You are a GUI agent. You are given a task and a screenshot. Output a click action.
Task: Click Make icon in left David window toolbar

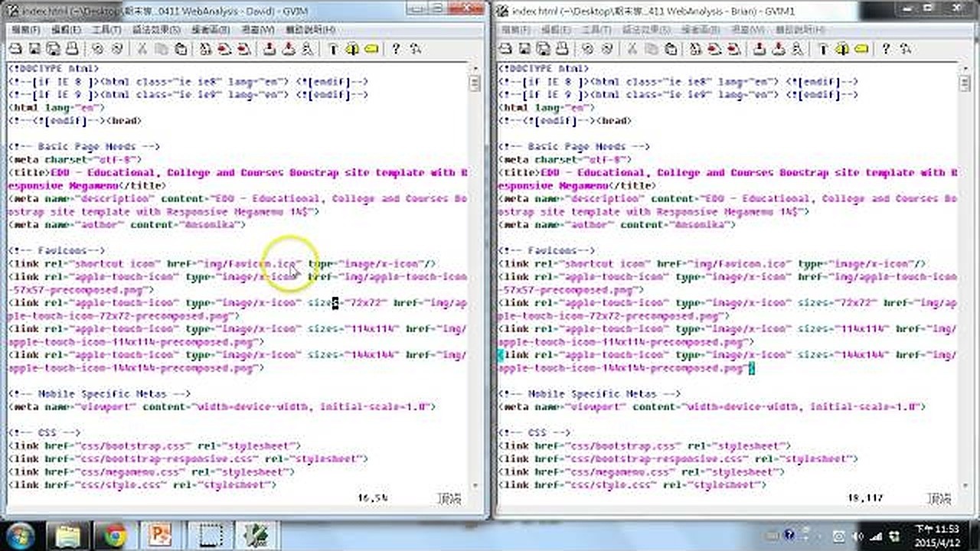[332, 48]
